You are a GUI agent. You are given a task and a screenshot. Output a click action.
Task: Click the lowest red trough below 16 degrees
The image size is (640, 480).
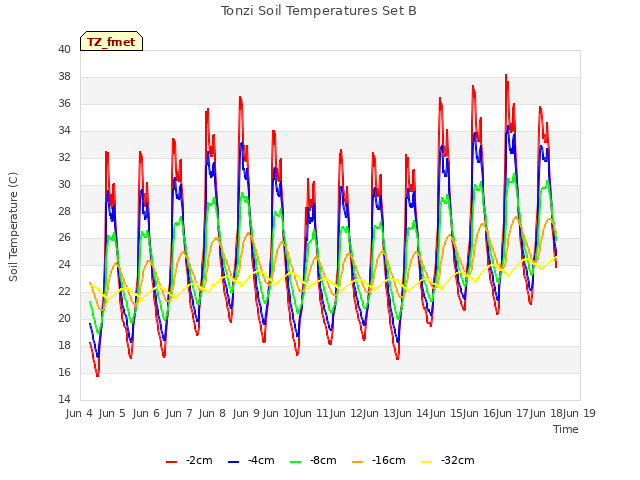pyautogui.click(x=98, y=375)
